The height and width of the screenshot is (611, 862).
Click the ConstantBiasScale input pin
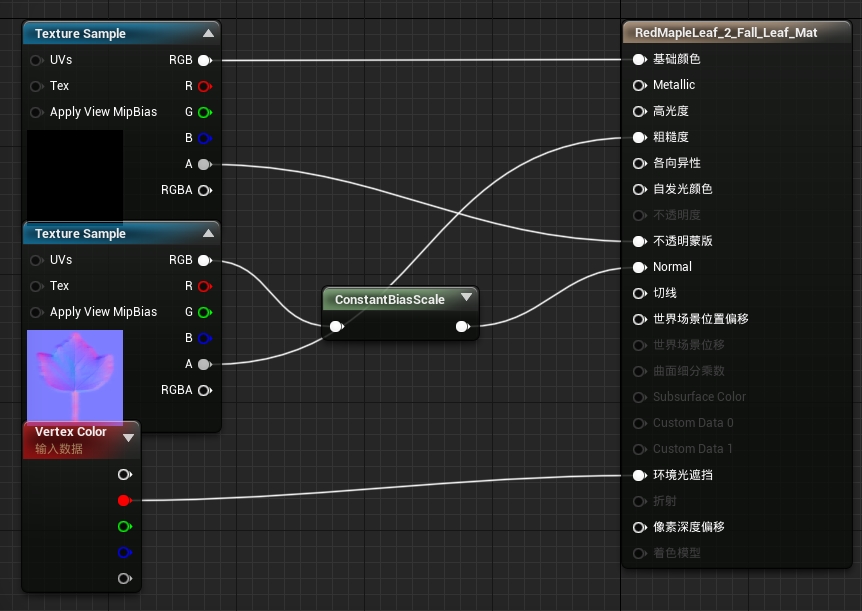pyautogui.click(x=336, y=327)
